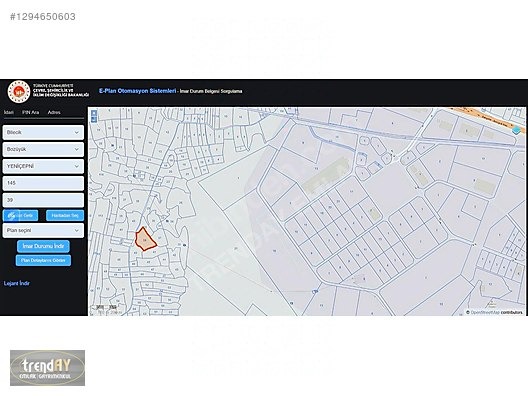
Task: Click the E-Plan Otomasyon Sistemleri title
Action: pyautogui.click(x=137, y=91)
